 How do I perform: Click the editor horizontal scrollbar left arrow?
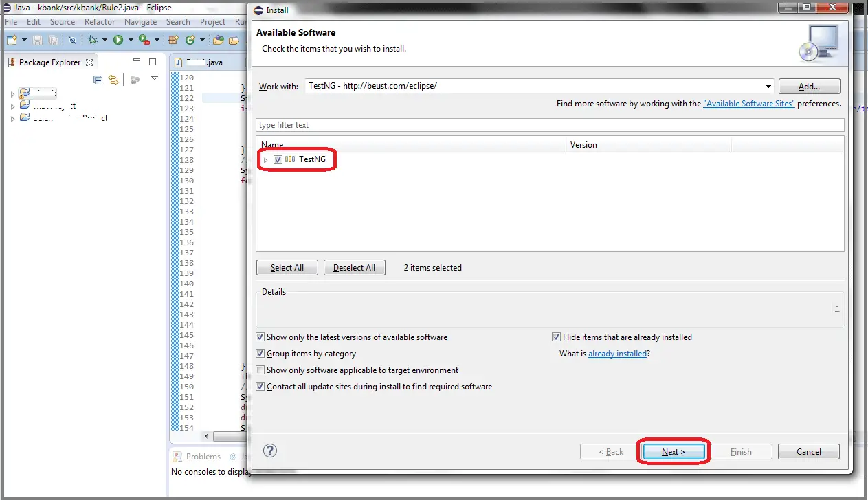[207, 437]
